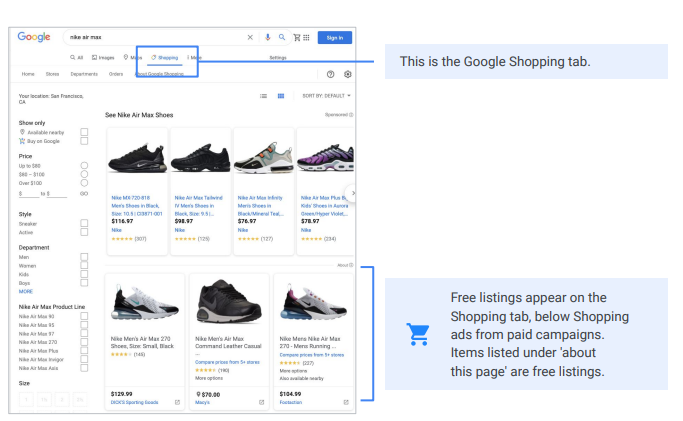Open the purple Nike Air Max Plus shoe image
Viewport: 683px width, 421px height.
pyautogui.click(x=325, y=158)
